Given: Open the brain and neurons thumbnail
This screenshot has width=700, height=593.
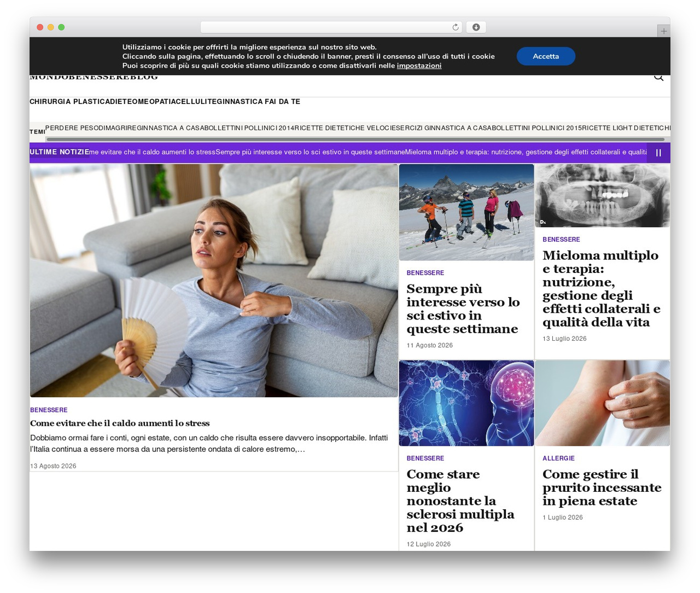Looking at the screenshot, I should click(466, 403).
